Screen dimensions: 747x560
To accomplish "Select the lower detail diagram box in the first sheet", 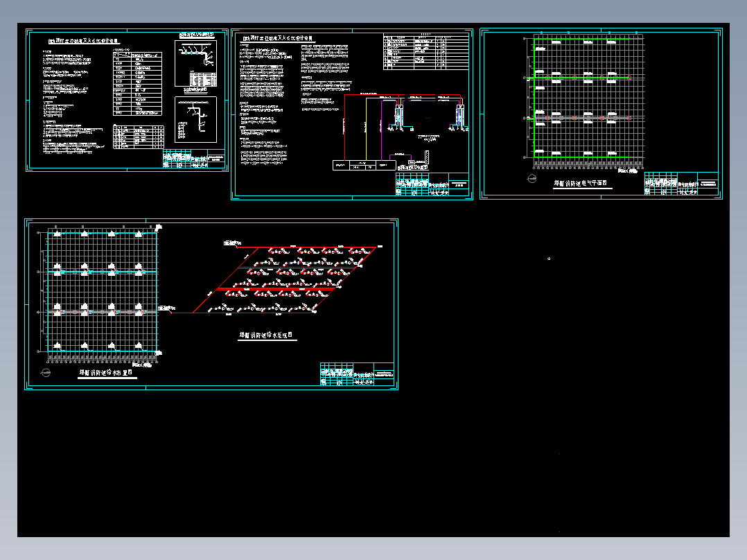I will point(196,120).
